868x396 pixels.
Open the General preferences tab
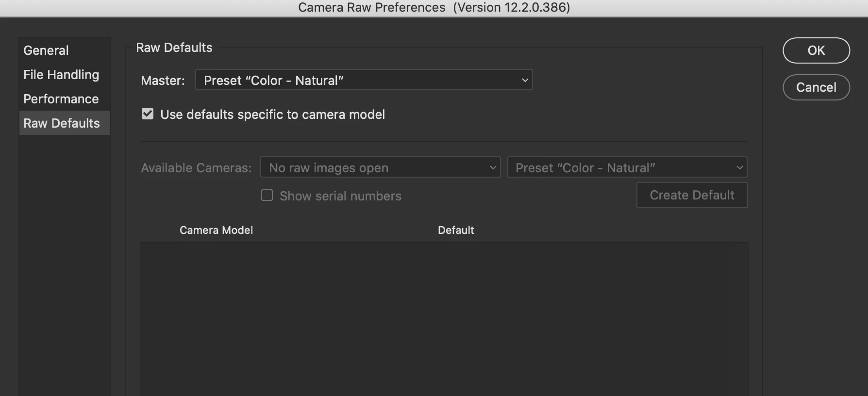click(46, 50)
